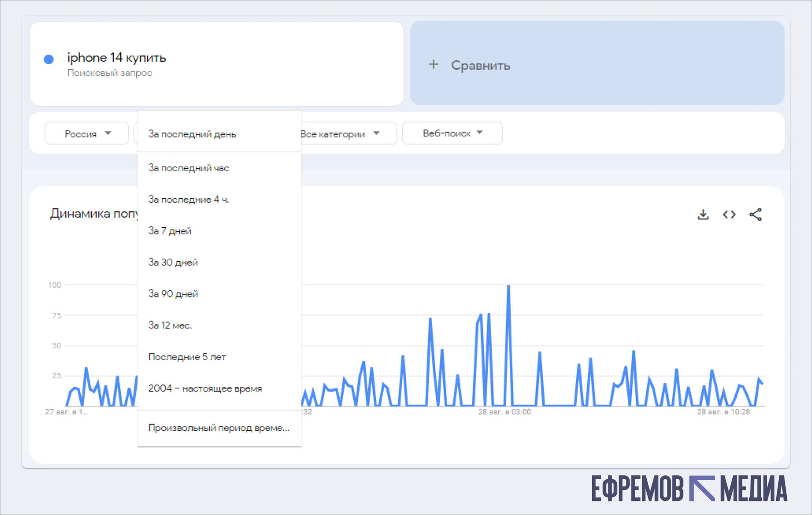812x515 pixels.
Task: Choose За последний час time range
Action: click(x=219, y=168)
